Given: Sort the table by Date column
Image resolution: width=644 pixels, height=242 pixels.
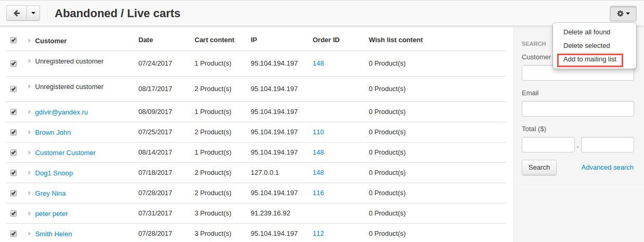Looking at the screenshot, I should click(146, 40).
